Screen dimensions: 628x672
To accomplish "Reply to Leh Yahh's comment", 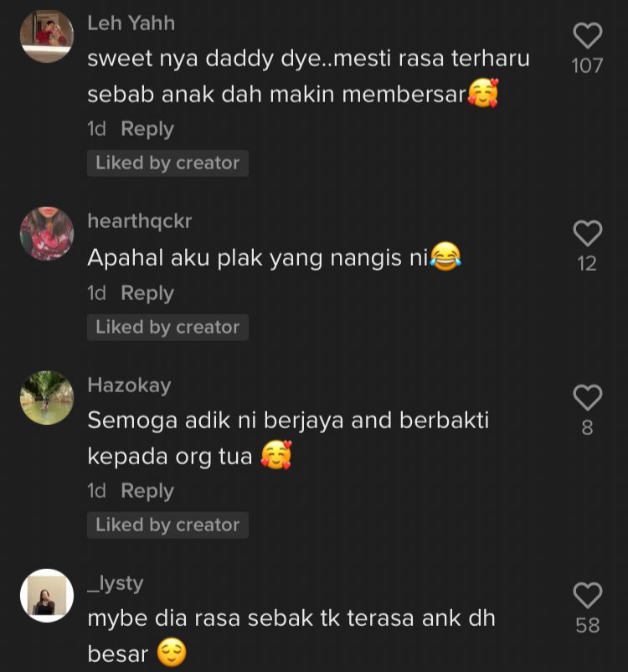I will coord(147,129).
